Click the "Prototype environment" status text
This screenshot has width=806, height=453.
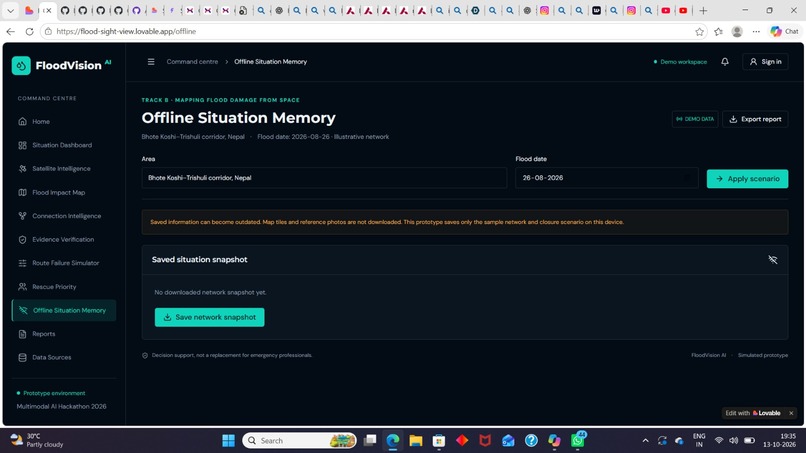click(54, 393)
